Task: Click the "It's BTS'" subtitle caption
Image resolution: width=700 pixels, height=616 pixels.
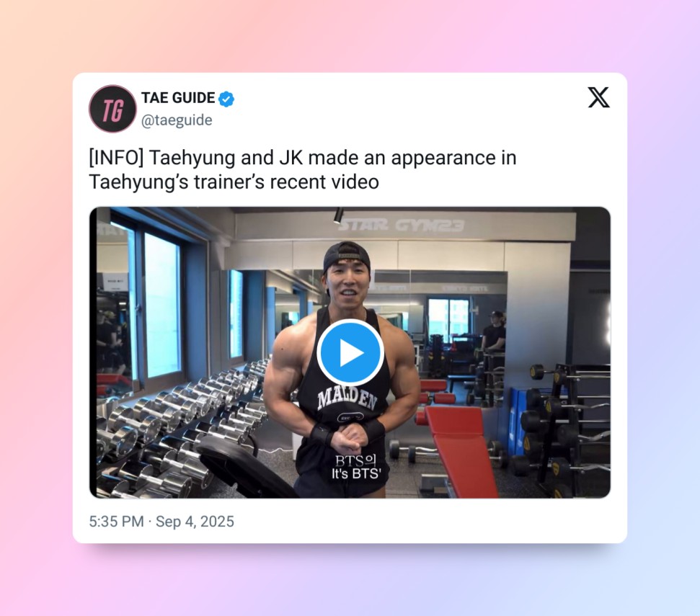Action: click(356, 474)
